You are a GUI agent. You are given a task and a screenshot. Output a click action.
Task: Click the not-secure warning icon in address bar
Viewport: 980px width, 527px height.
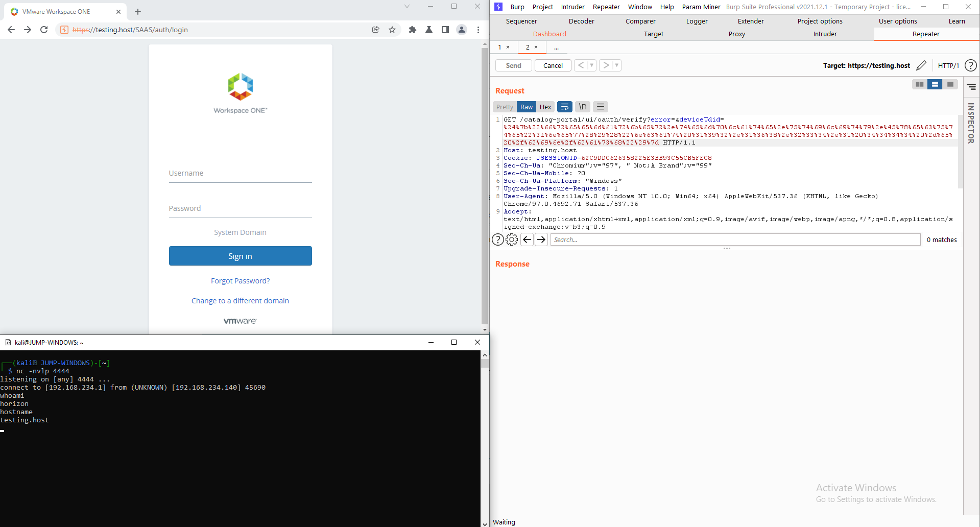[64, 30]
